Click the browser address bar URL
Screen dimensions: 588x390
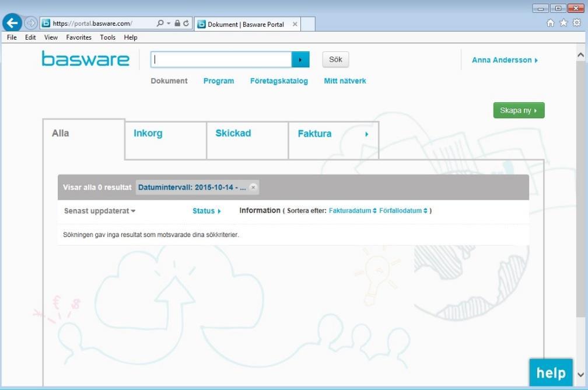click(x=92, y=23)
